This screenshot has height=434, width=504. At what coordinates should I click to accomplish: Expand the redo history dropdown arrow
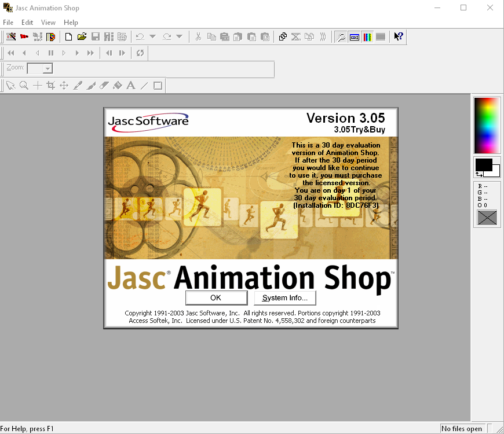click(x=180, y=36)
